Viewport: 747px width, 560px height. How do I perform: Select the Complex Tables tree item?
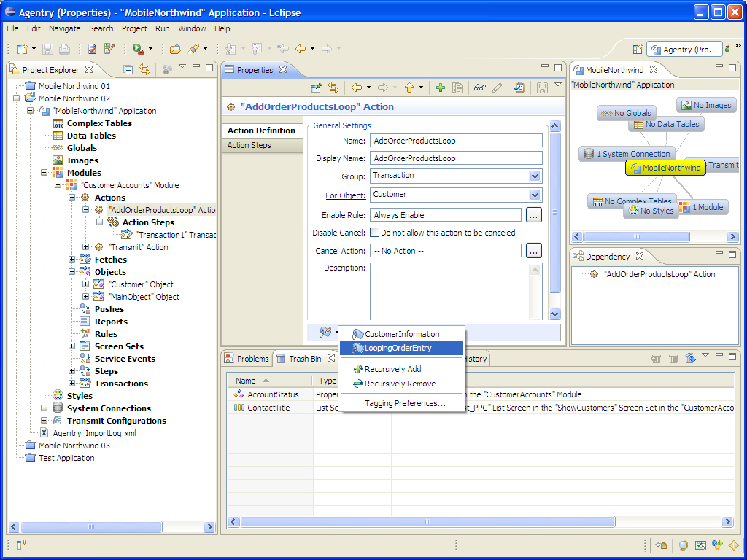pyautogui.click(x=99, y=123)
